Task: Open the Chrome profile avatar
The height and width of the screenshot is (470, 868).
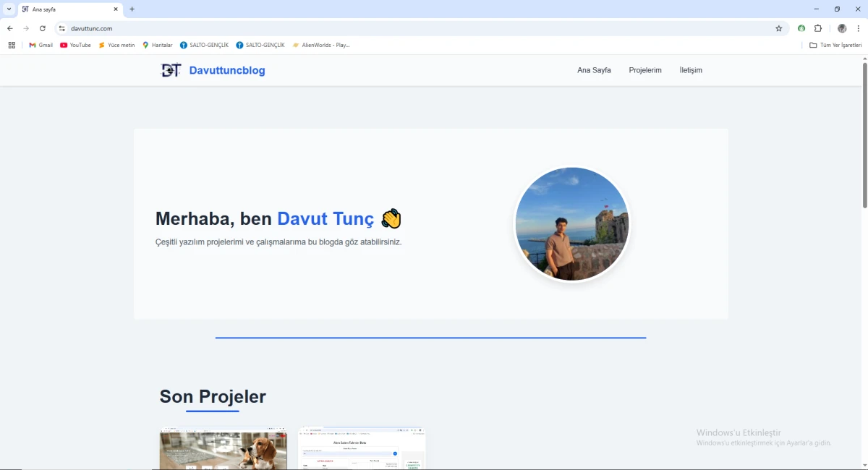Action: (841, 28)
